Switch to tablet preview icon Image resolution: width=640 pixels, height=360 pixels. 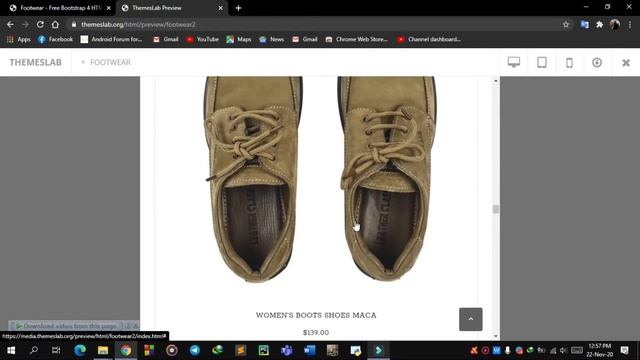point(542,62)
